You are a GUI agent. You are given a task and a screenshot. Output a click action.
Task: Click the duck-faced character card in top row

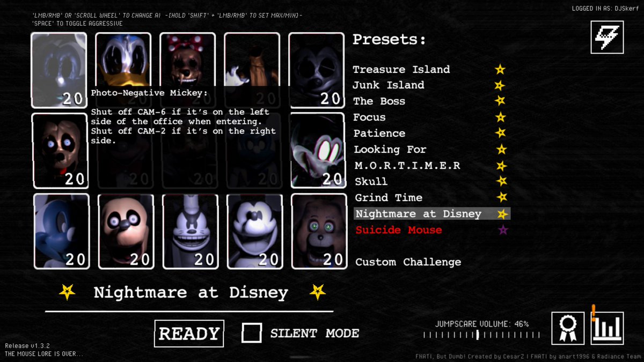coord(123,59)
